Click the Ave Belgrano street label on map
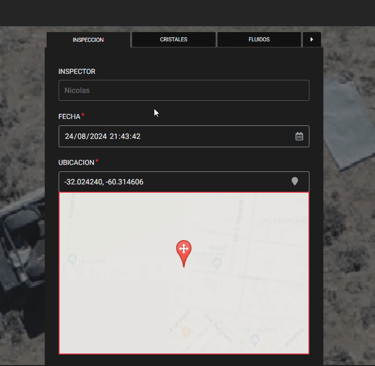 point(218,328)
